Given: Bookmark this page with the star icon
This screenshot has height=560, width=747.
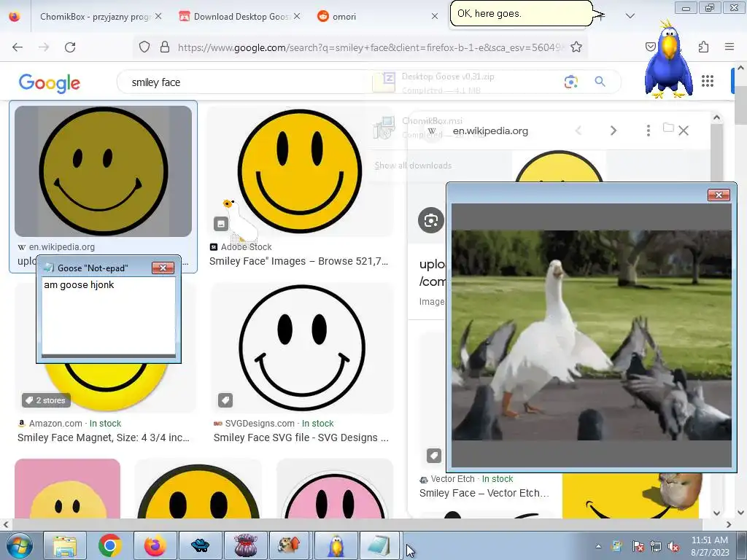Looking at the screenshot, I should click(576, 47).
